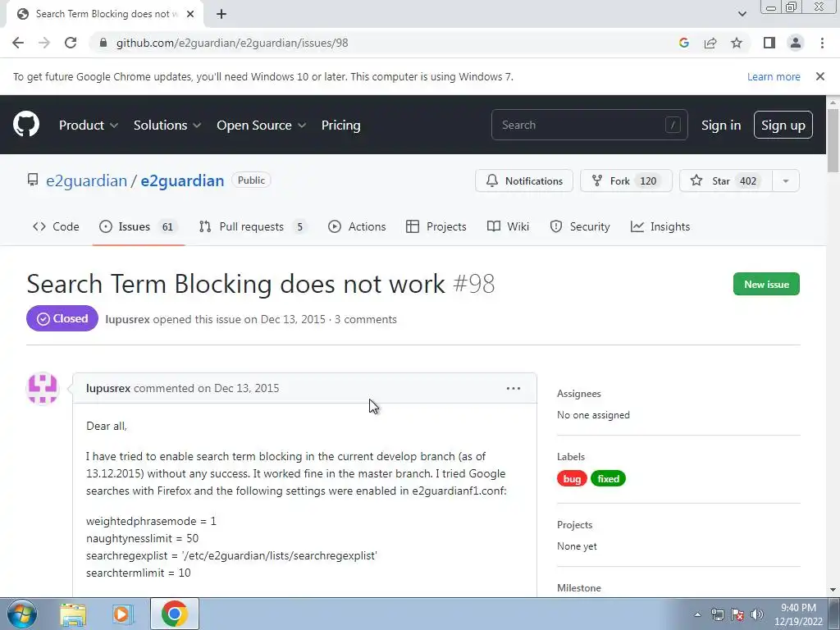Open a new browser tab
Viewport: 840px width, 630px height.
pos(221,14)
